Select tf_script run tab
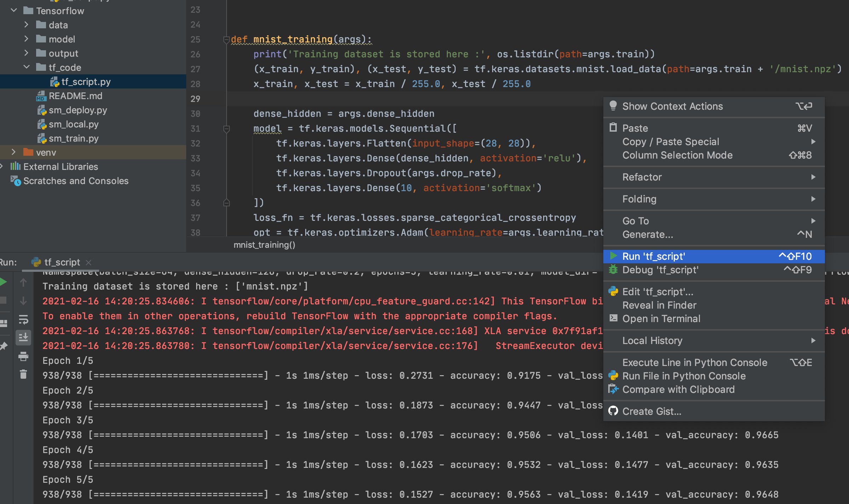 pyautogui.click(x=60, y=262)
